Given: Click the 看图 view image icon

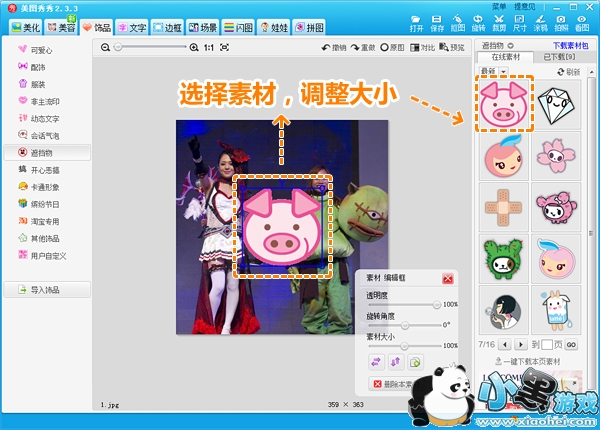Looking at the screenshot, I should 582,23.
